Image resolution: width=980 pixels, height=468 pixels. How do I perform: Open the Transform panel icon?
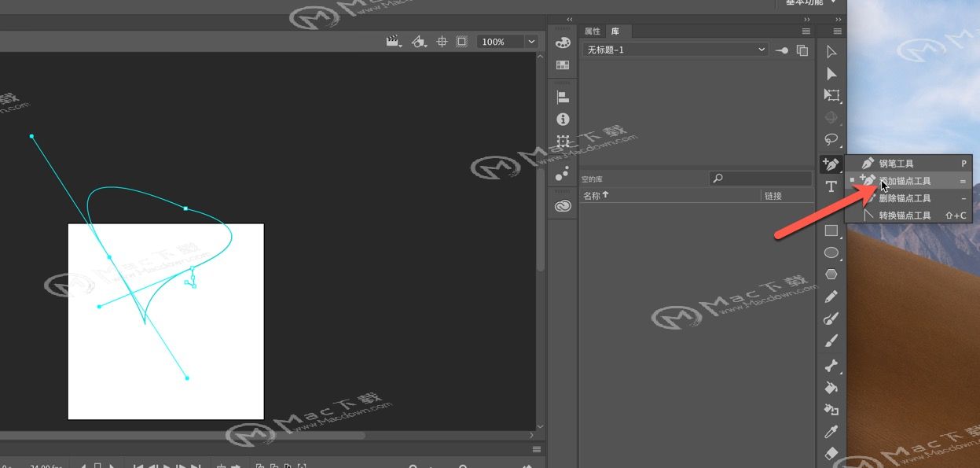pos(563,142)
